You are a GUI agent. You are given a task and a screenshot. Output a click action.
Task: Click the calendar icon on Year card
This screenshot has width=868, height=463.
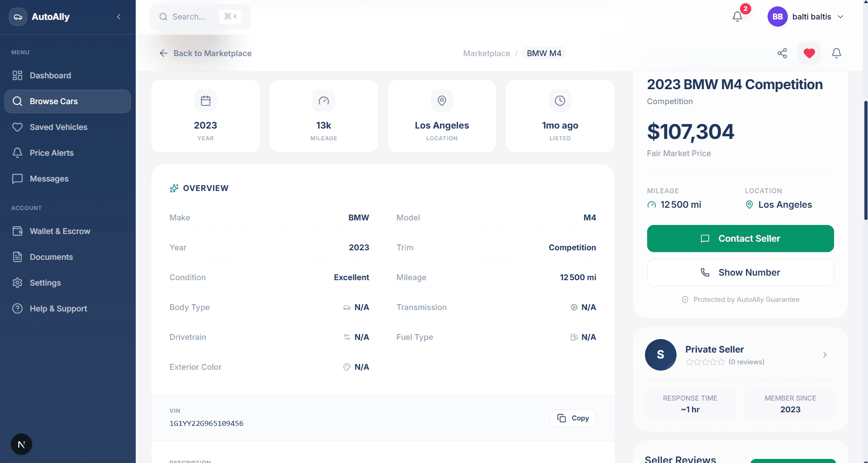205,100
